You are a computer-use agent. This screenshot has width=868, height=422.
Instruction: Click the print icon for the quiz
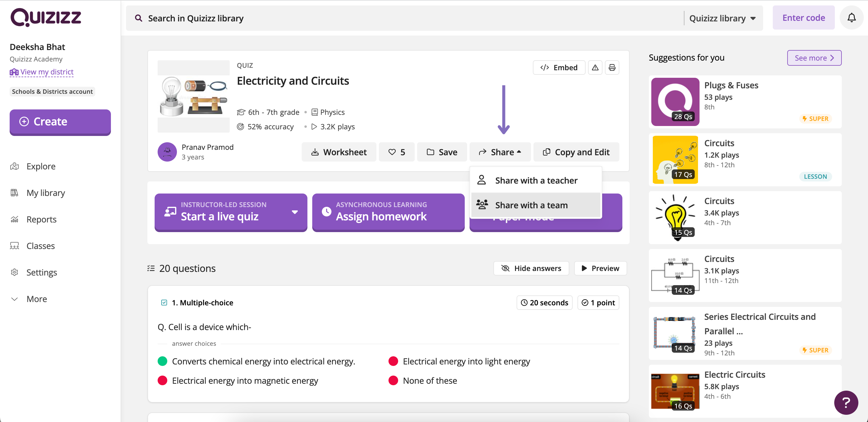613,68
